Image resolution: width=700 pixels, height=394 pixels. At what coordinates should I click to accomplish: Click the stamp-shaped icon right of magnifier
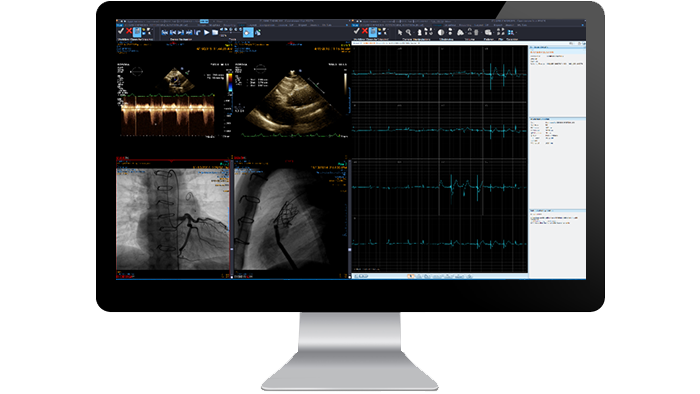click(x=420, y=33)
